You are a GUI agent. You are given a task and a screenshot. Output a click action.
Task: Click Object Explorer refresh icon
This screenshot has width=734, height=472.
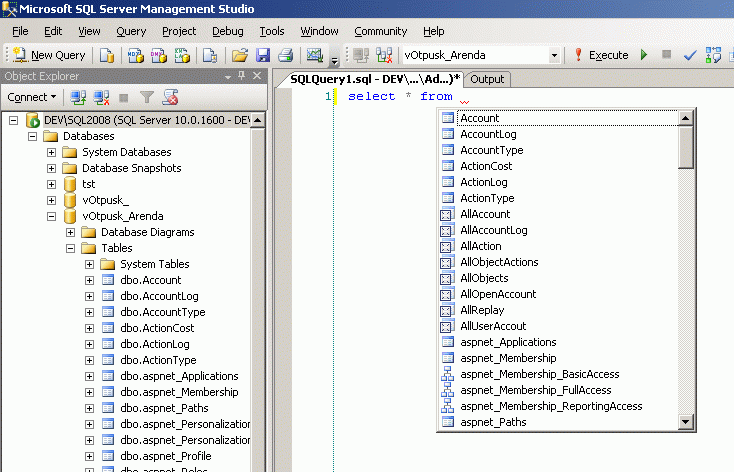coord(170,97)
